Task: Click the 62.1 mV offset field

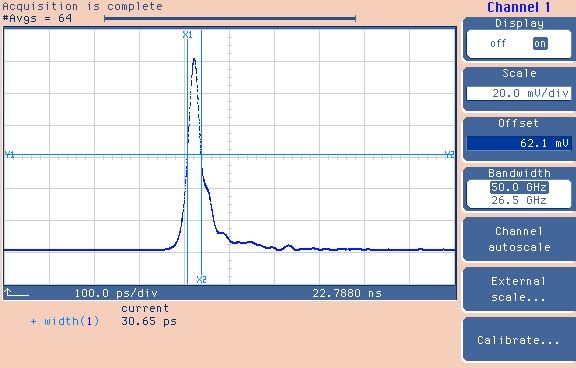Action: 519,143
